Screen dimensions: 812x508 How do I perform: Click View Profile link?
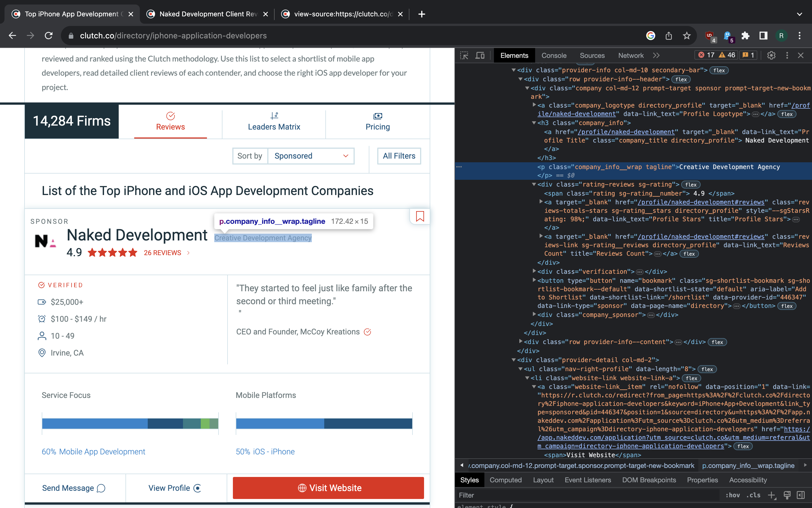pyautogui.click(x=175, y=488)
